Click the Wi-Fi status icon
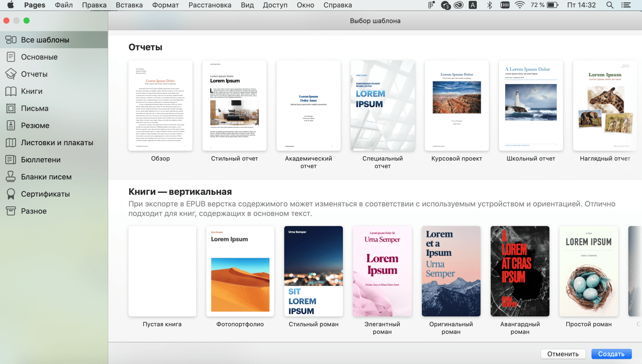 [520, 5]
